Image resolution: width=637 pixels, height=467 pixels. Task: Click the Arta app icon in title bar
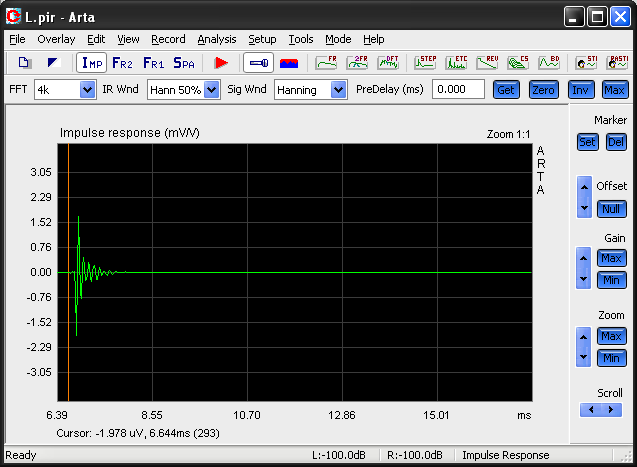click(13, 16)
